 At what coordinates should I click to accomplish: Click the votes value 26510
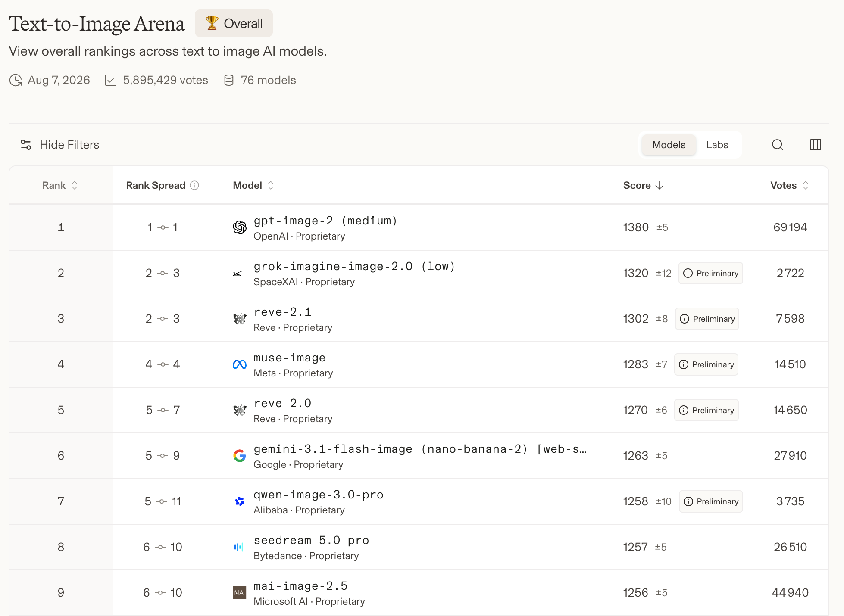[x=790, y=547]
